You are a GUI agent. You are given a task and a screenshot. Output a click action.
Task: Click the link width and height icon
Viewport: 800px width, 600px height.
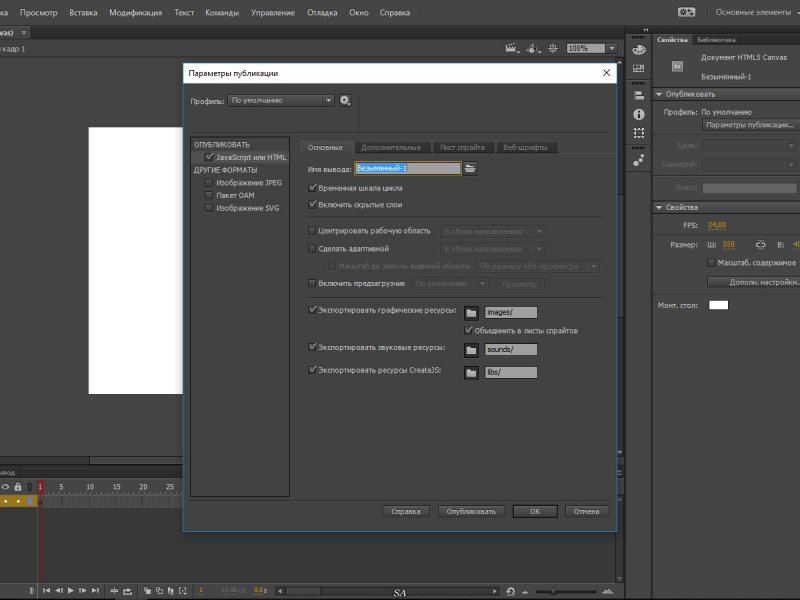[x=760, y=245]
